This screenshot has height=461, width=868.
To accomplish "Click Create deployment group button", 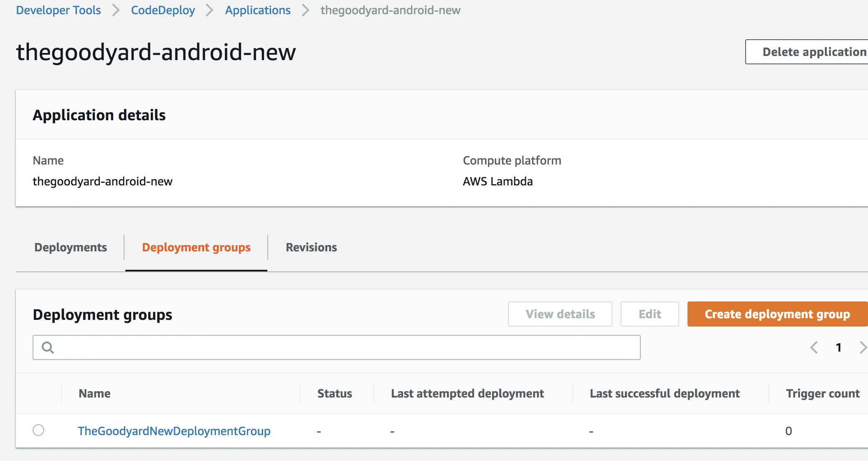I will tap(777, 314).
